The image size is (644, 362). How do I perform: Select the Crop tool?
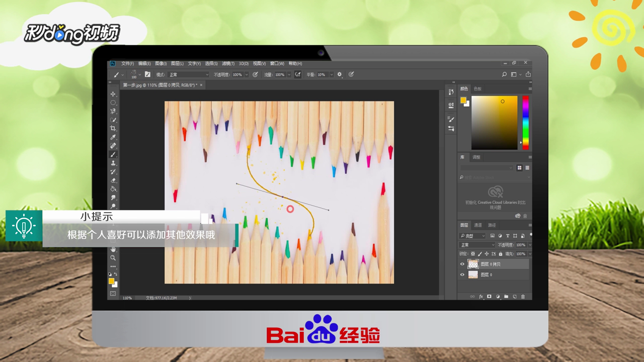(113, 129)
